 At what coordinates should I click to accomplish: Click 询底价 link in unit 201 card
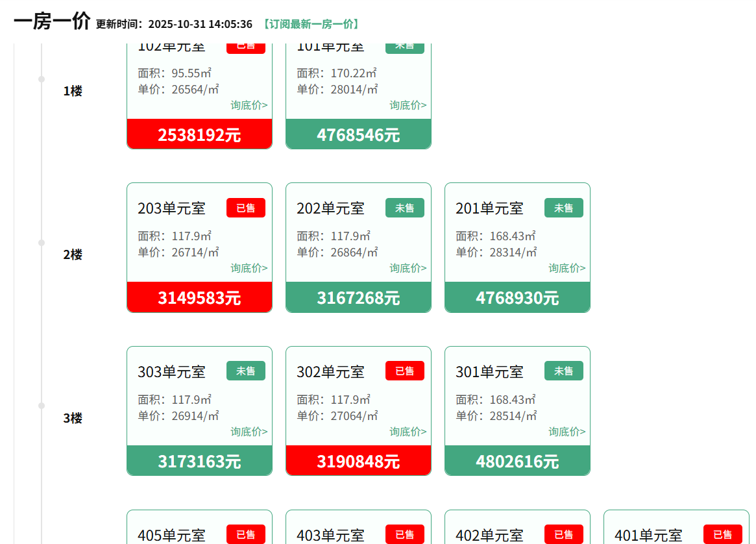click(x=567, y=268)
